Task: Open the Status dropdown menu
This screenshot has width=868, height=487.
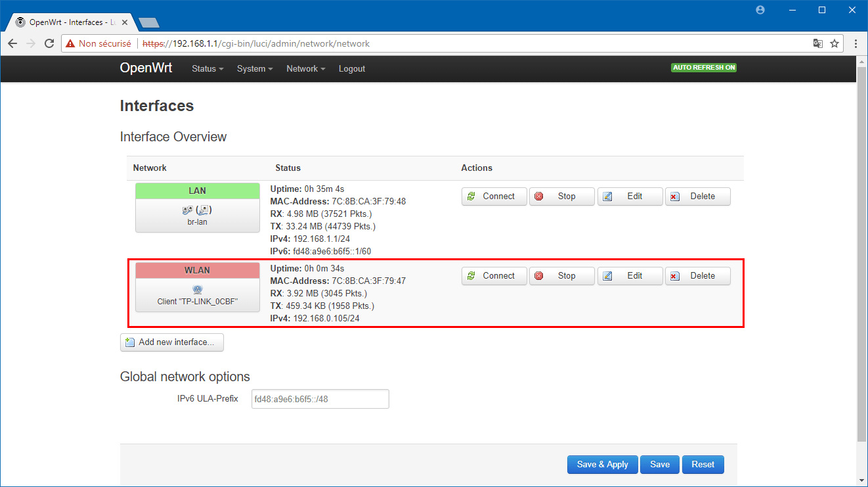Action: click(x=207, y=68)
